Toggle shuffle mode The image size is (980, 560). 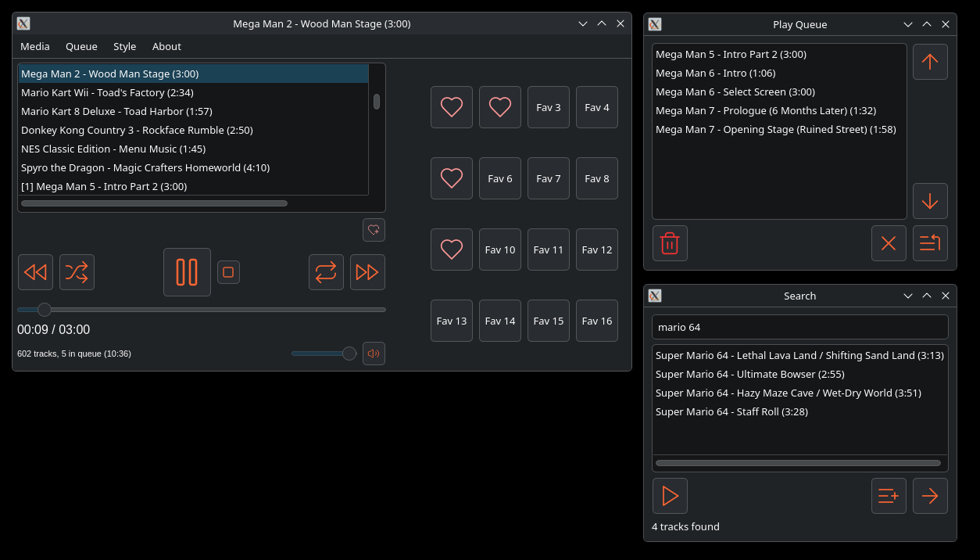click(77, 272)
